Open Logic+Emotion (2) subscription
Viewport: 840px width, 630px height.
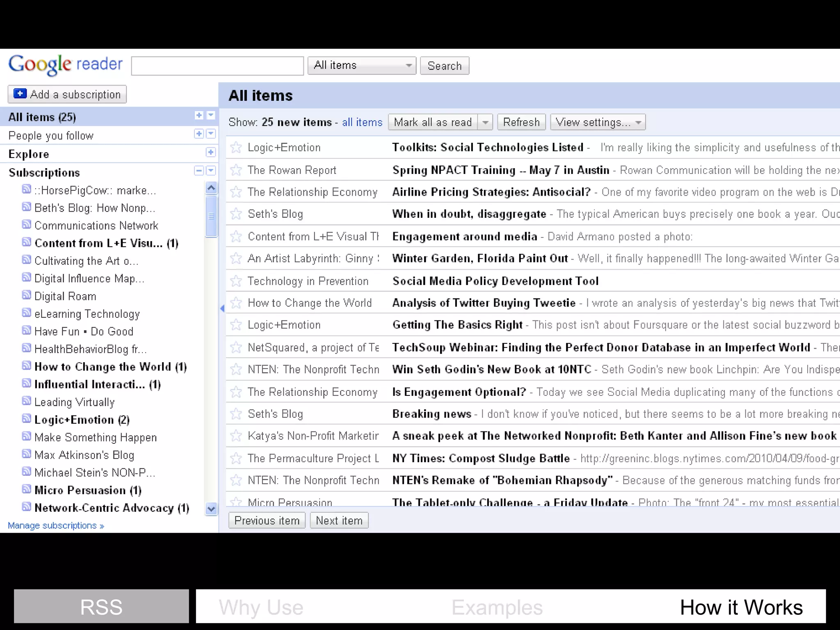click(82, 420)
